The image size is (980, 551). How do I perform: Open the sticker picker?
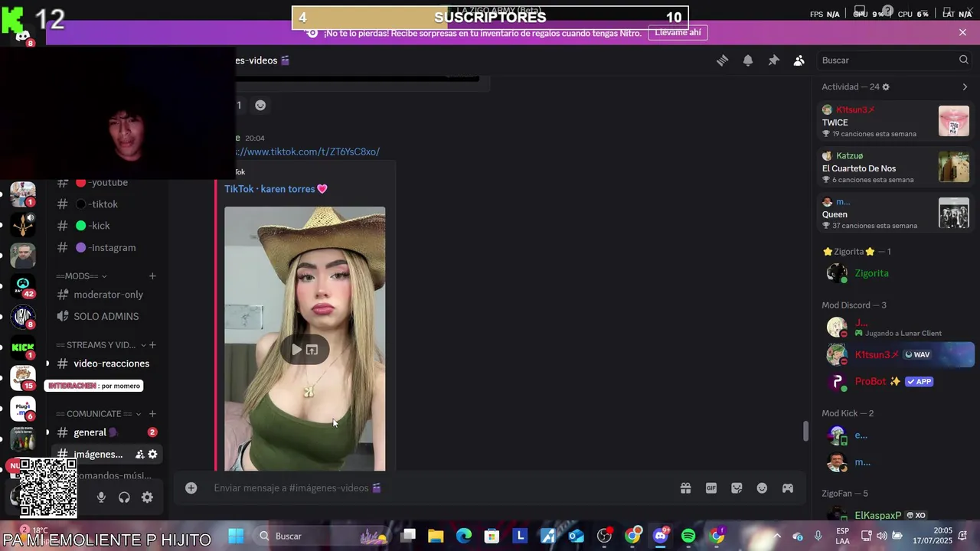[737, 488]
